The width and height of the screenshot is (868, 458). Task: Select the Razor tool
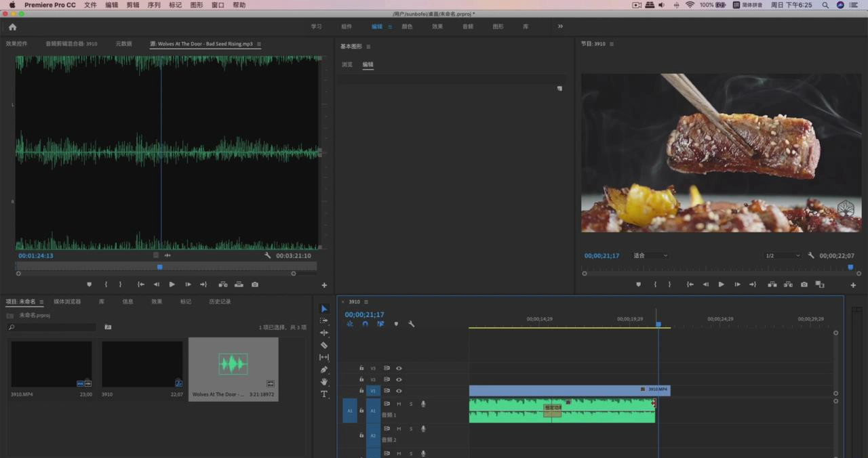[x=323, y=345]
